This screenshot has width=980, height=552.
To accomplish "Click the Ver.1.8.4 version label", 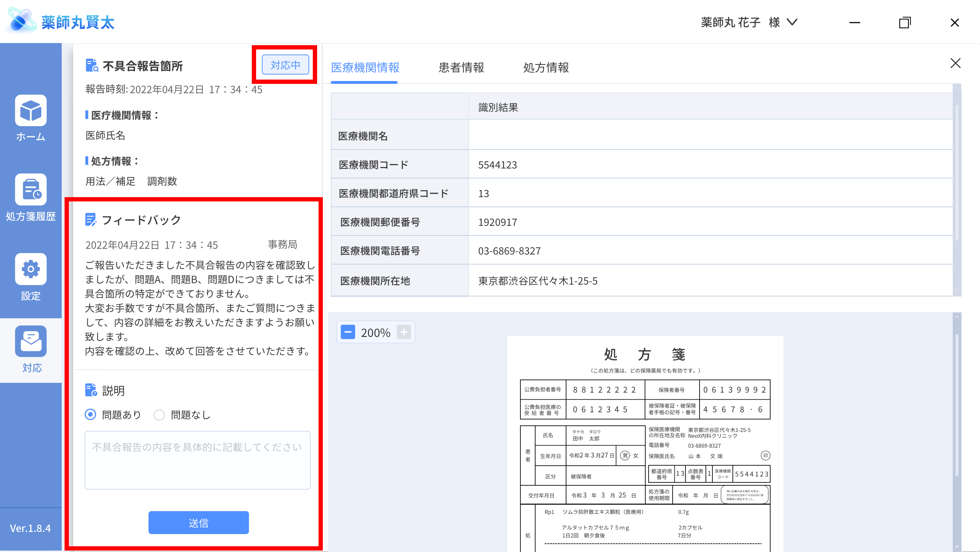I will 30,528.
